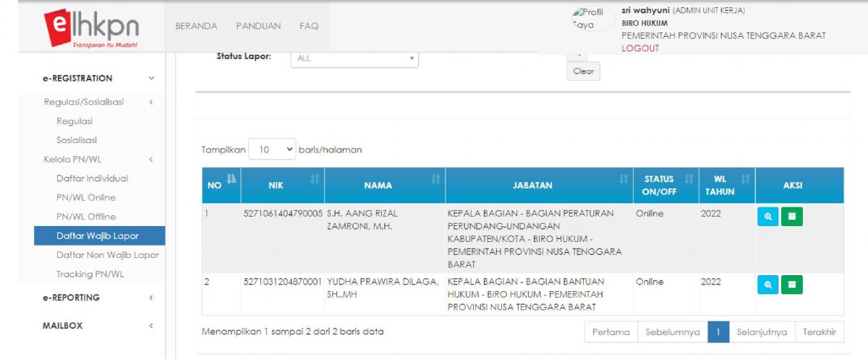The image size is (868, 359).
Task: Click the LOGOUT link
Action: point(640,48)
